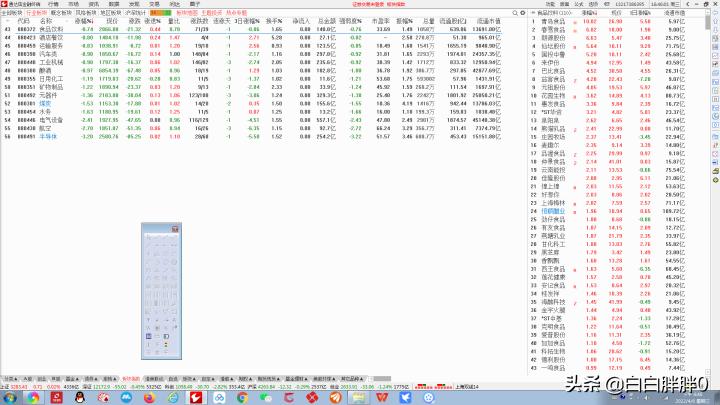Open Google Chrome from the taskbar

point(242,397)
